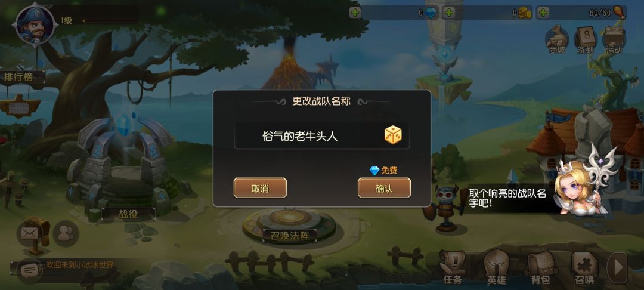Add diamonds with the green plus
Screen dimensions: 644x290
[x=355, y=13]
